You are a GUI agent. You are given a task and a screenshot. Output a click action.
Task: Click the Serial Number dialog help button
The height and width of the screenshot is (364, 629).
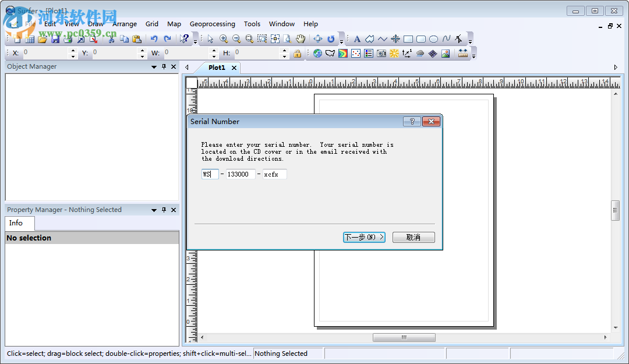click(x=412, y=122)
